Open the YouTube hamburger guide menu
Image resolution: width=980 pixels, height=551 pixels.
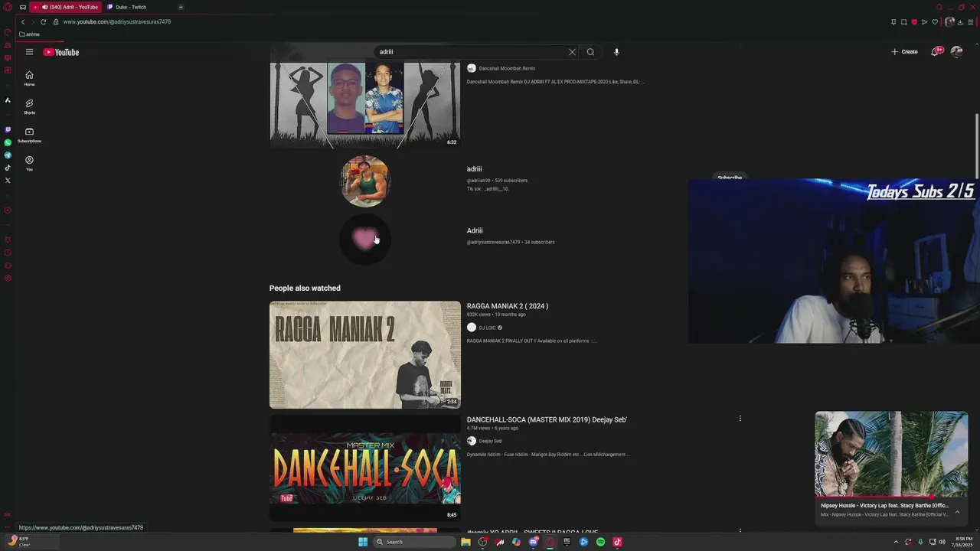pos(29,52)
